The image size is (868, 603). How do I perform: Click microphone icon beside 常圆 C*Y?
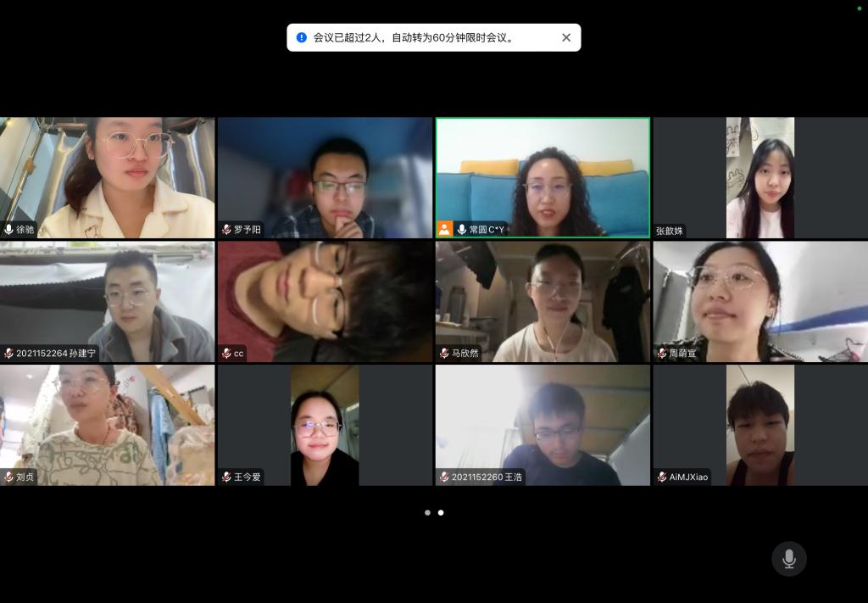pos(462,229)
